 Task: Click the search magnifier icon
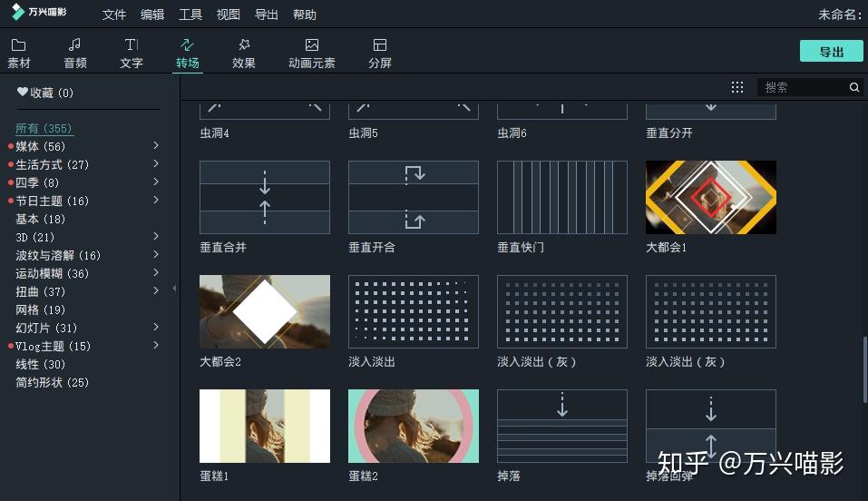coord(854,87)
